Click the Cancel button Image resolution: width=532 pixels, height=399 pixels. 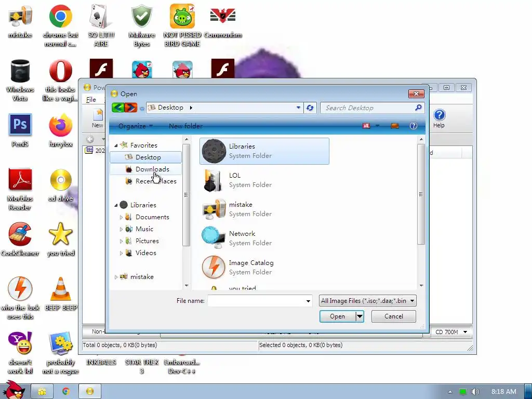coord(394,316)
